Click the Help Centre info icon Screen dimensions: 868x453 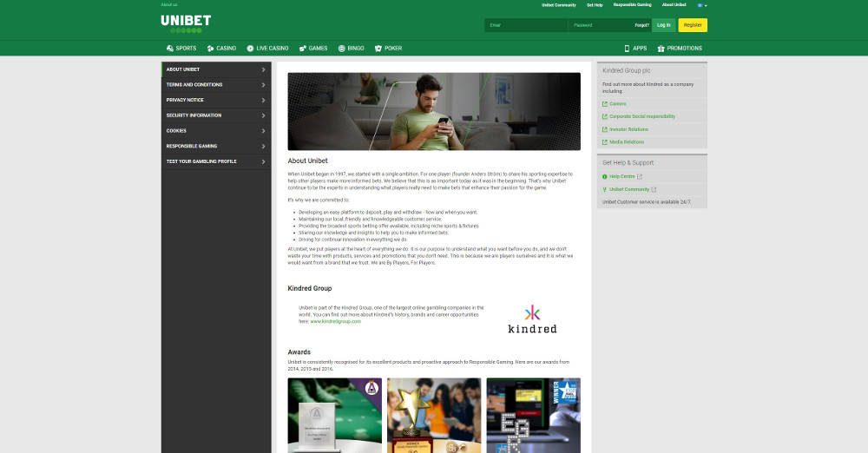(604, 177)
